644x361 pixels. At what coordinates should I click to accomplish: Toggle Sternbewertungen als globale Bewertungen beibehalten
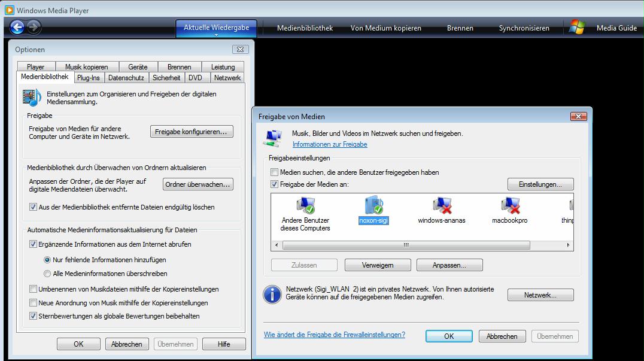pyautogui.click(x=34, y=316)
